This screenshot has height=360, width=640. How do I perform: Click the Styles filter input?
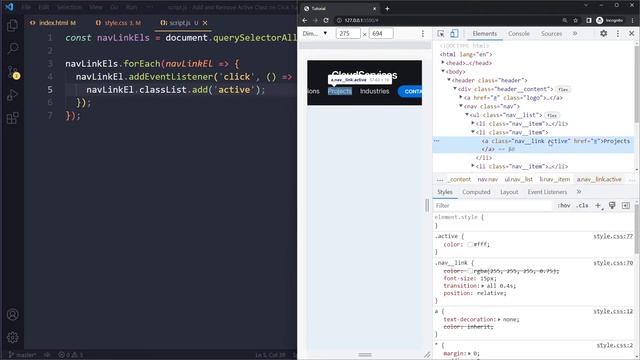coord(493,206)
